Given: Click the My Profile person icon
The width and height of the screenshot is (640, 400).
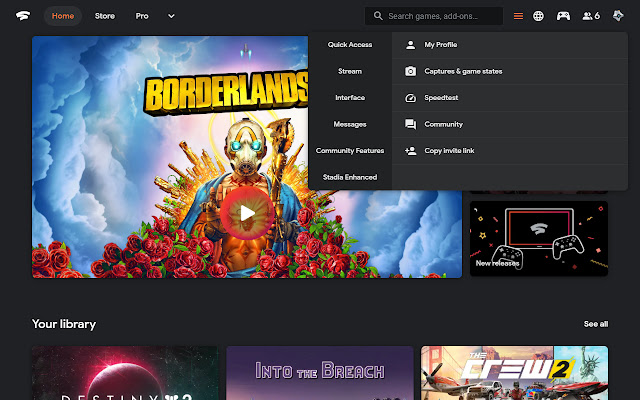Looking at the screenshot, I should (x=410, y=45).
